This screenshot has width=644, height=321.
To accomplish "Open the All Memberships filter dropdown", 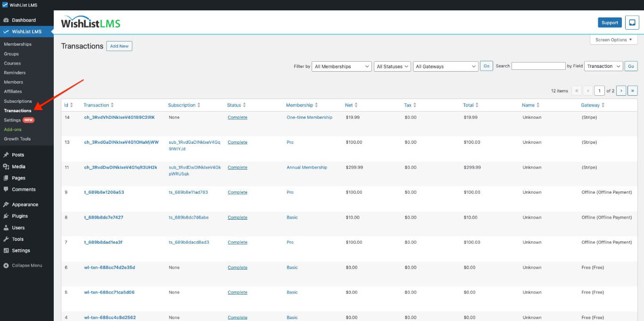I will pos(341,66).
